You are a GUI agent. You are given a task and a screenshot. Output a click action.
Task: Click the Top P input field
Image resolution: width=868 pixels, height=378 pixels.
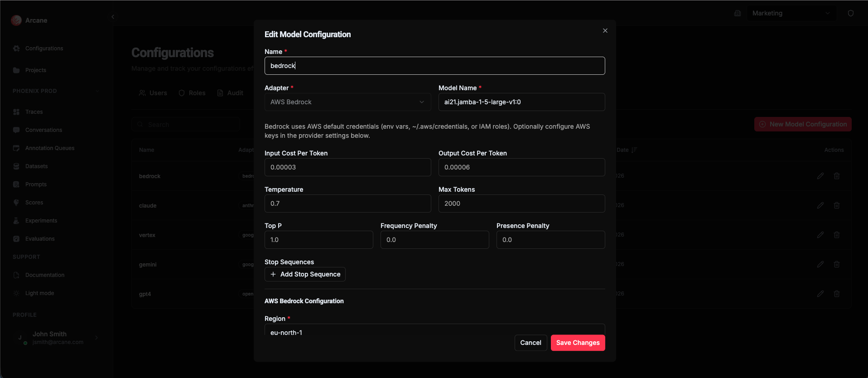tap(318, 240)
